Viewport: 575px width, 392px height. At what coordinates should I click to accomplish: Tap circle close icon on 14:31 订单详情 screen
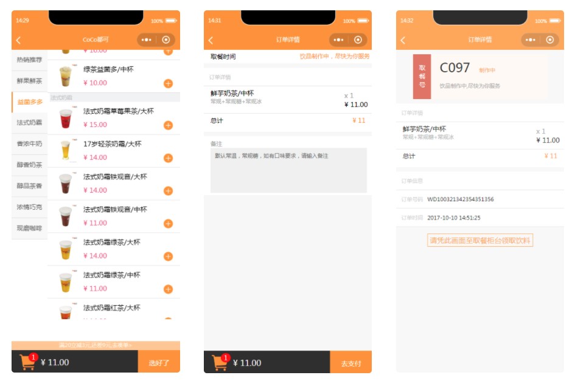[358, 40]
